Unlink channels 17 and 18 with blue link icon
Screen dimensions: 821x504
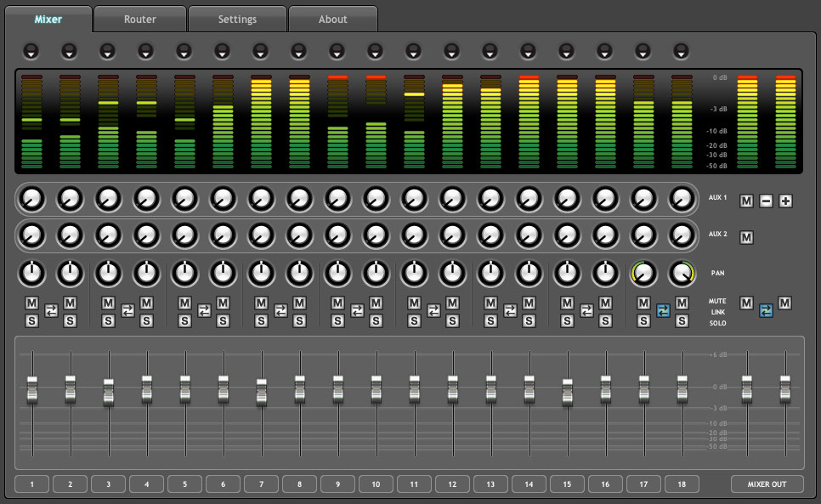tap(663, 311)
